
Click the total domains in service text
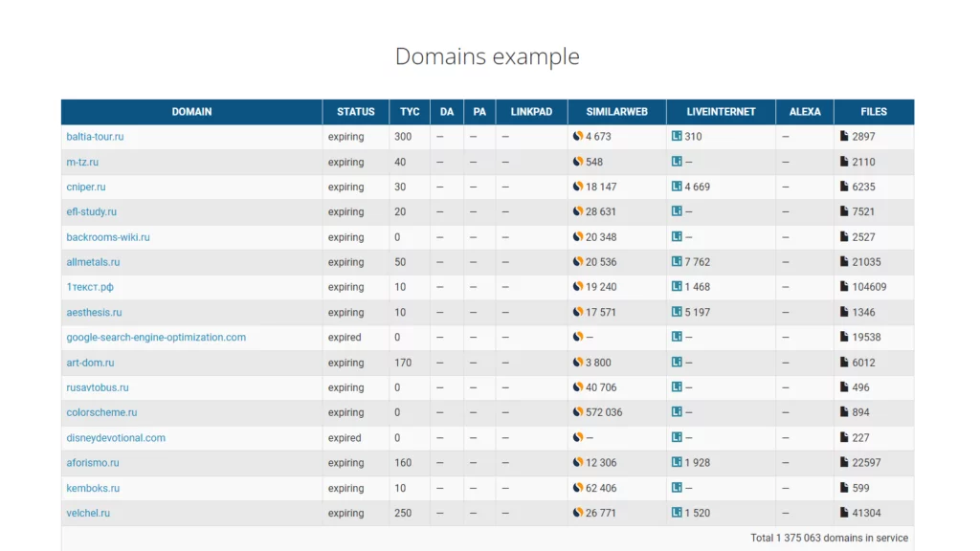click(829, 538)
